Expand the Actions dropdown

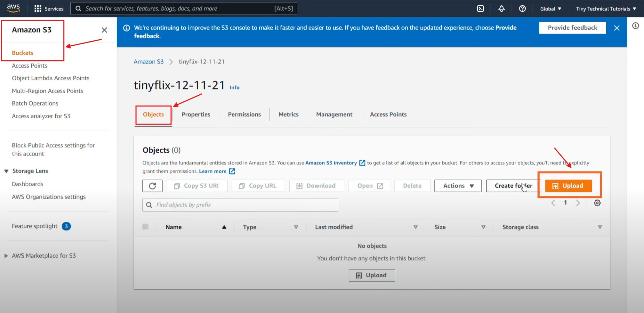click(458, 186)
